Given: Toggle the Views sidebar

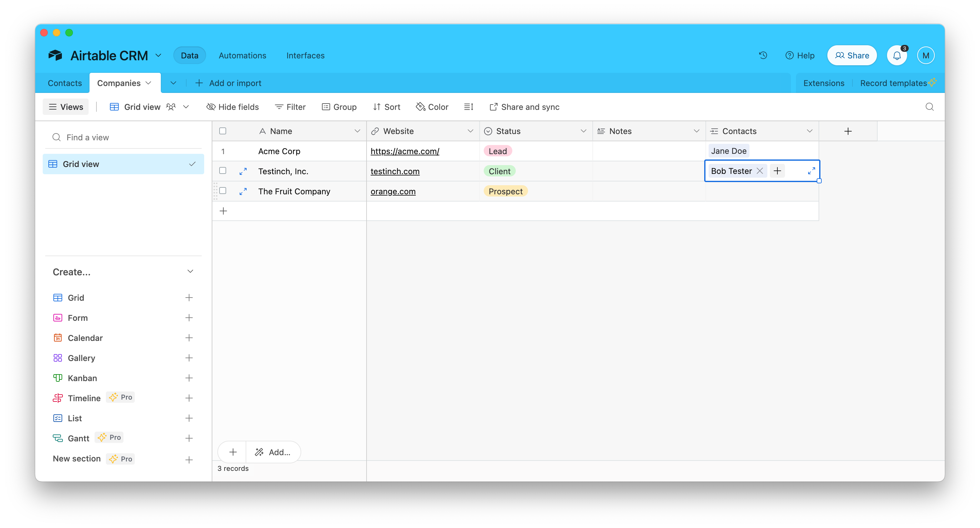Looking at the screenshot, I should (66, 107).
